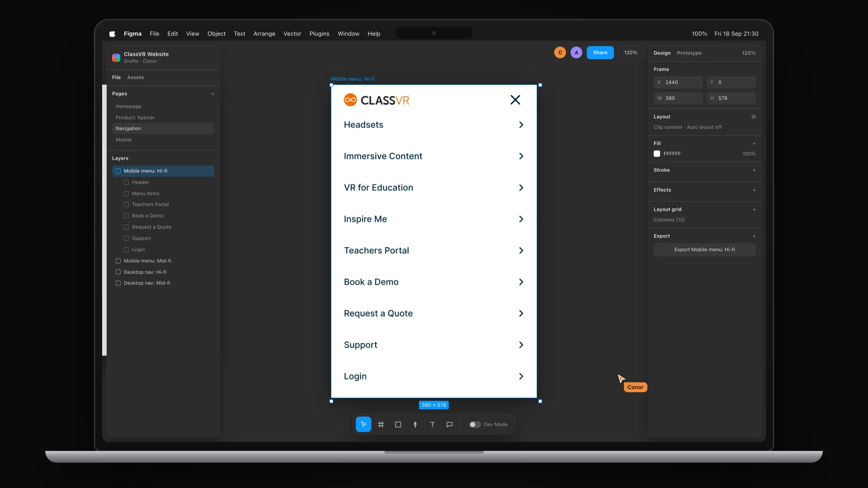Select the Frame tool
868x488 pixels.
pyautogui.click(x=380, y=424)
